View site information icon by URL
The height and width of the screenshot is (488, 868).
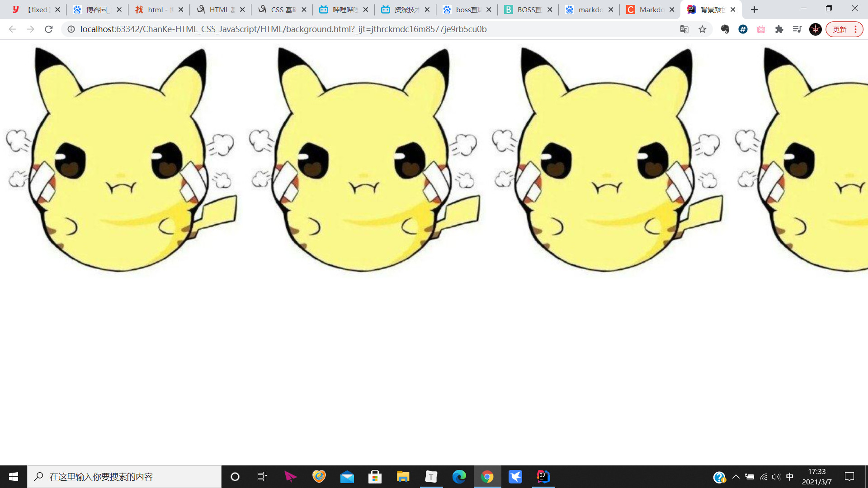pyautogui.click(x=71, y=29)
